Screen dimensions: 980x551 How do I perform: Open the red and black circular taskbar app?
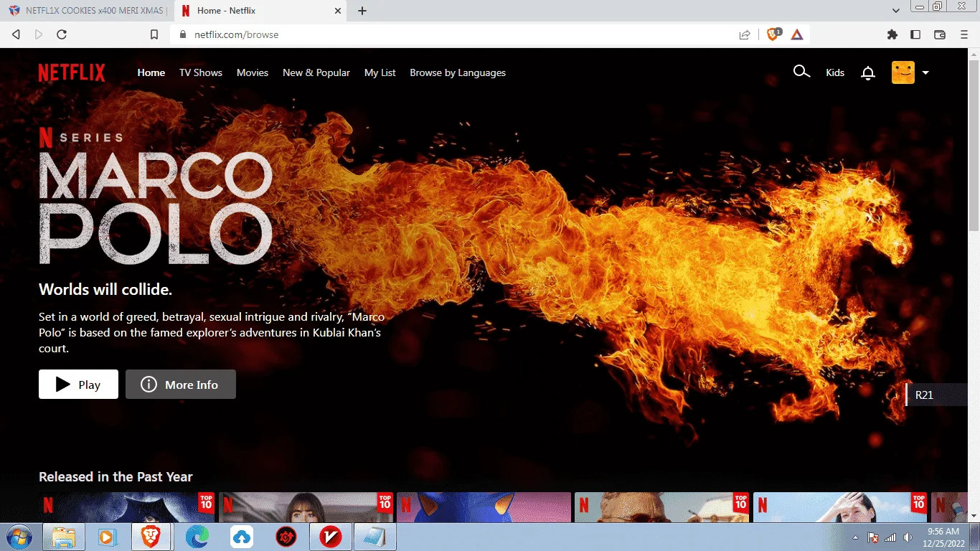286,537
